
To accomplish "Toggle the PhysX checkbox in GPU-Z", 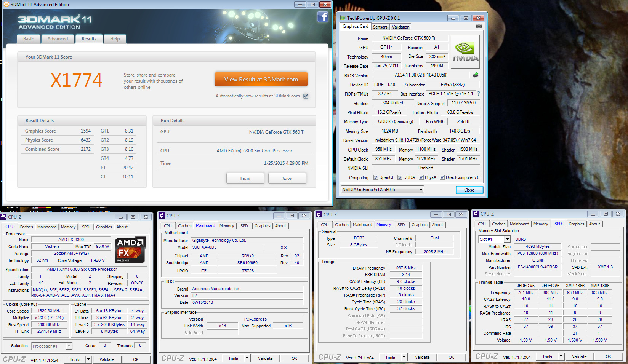I will [421, 177].
